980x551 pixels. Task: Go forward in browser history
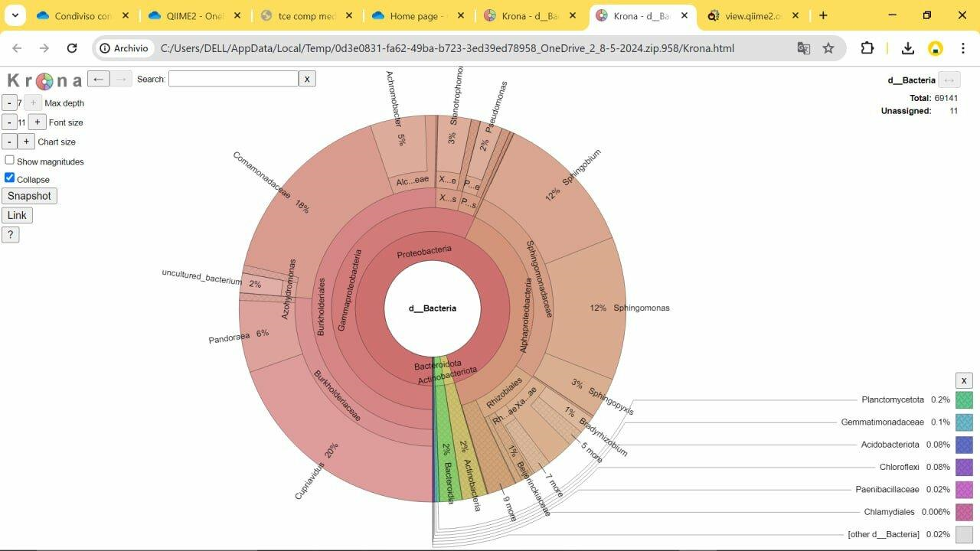[44, 48]
